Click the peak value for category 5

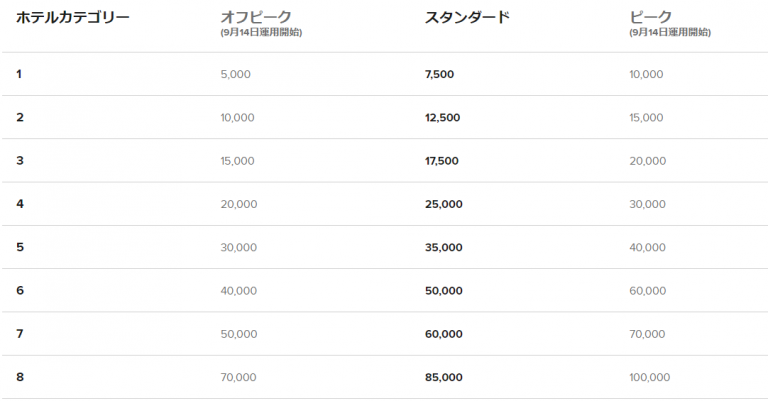647,247
